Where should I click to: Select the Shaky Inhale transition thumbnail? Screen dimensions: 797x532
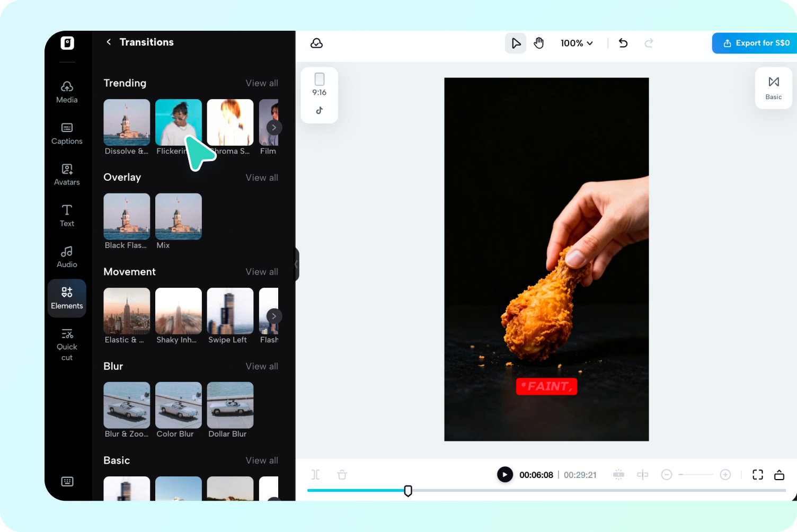(179, 311)
